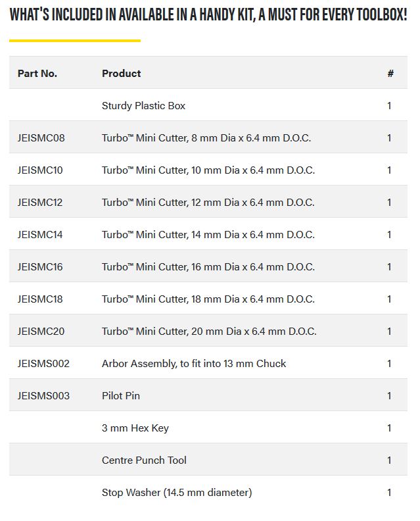The width and height of the screenshot is (420, 521).
Task: Click the "Part No." column header
Action: pos(37,74)
